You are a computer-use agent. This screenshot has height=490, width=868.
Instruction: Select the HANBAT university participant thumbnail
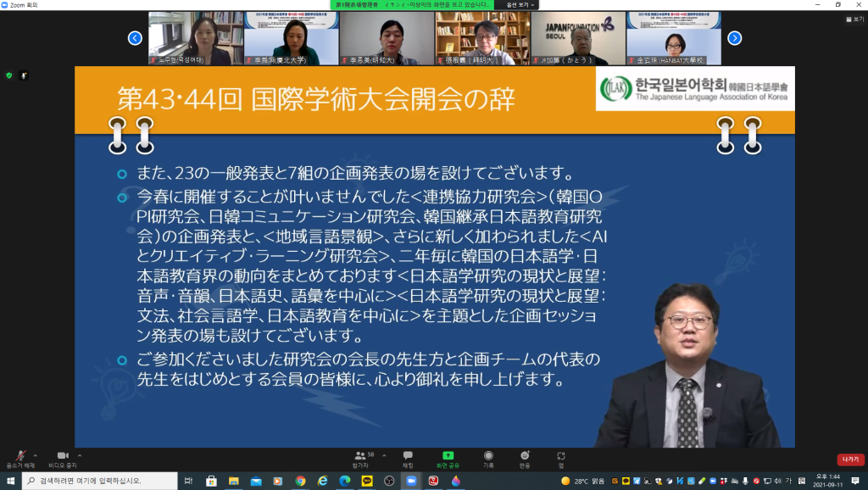[674, 38]
